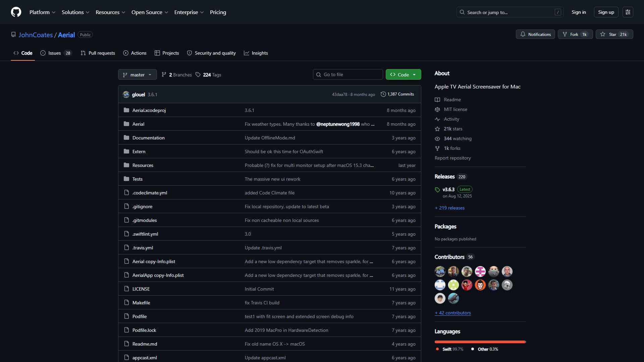This screenshot has width=644, height=362.
Task: Click the Swift 99.7% language label
Action: click(449, 349)
